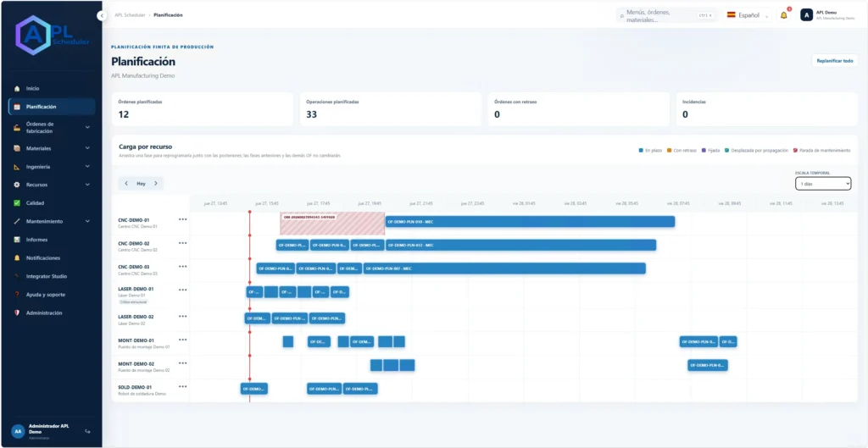Click the Mantenimiento wrench icon
Image resolution: width=868 pixels, height=448 pixels.
[x=17, y=221]
